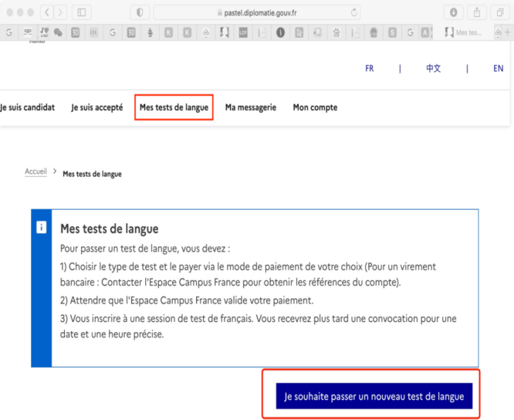Click 'Je souhaite passer un nouveau test de langue'
The width and height of the screenshot is (514, 420).
click(374, 396)
